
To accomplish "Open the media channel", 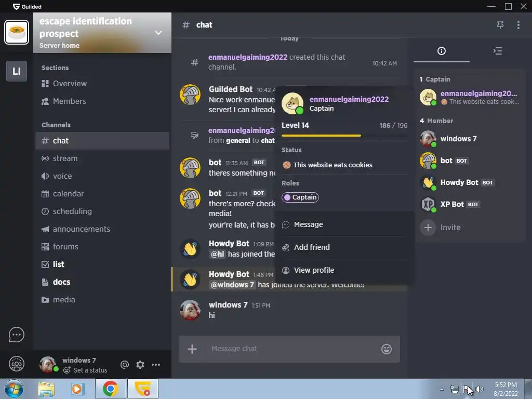I will point(102,300).
